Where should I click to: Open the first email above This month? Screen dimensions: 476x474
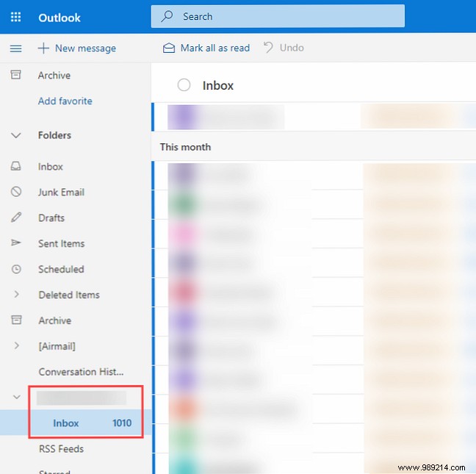(x=314, y=117)
